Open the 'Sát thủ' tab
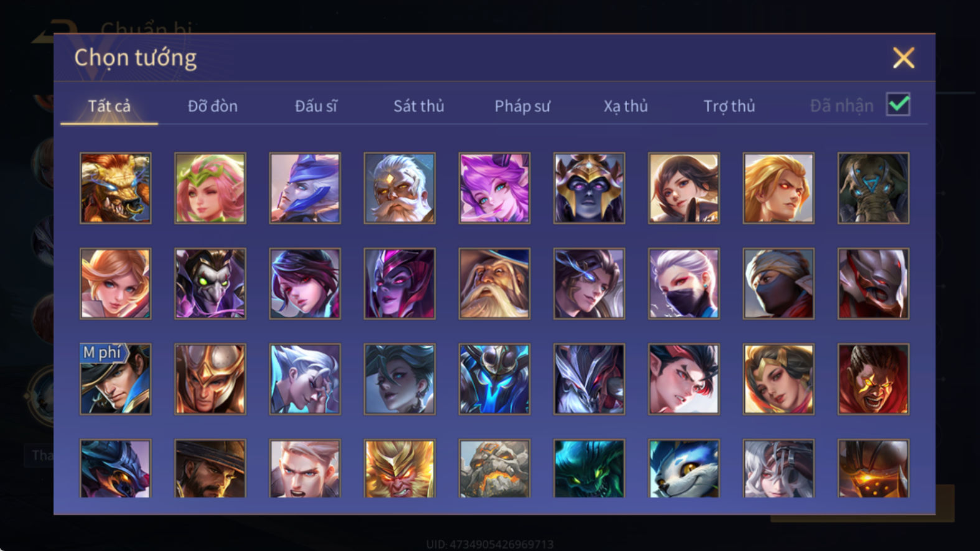The image size is (980, 551). click(x=419, y=106)
